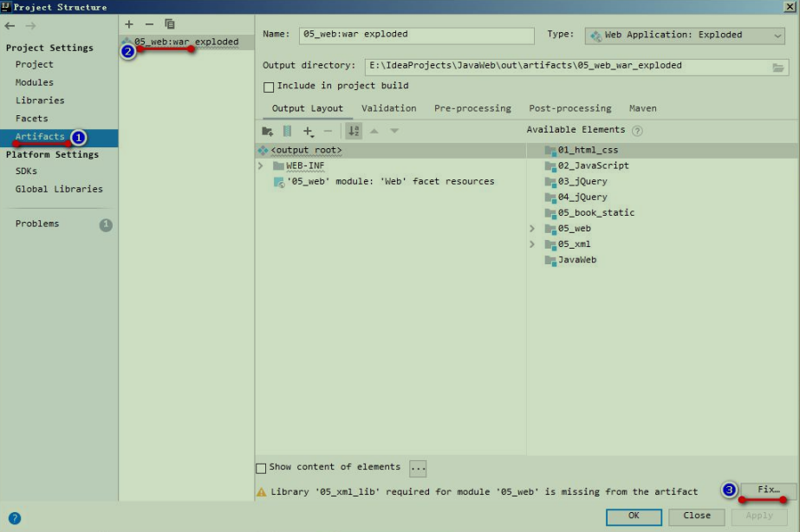Select the WEB-INF folder icon
Screen dimensions: 800x532
tap(278, 165)
